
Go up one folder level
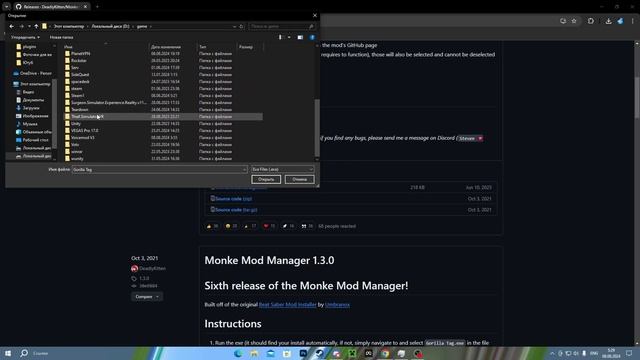pyautogui.click(x=36, y=26)
